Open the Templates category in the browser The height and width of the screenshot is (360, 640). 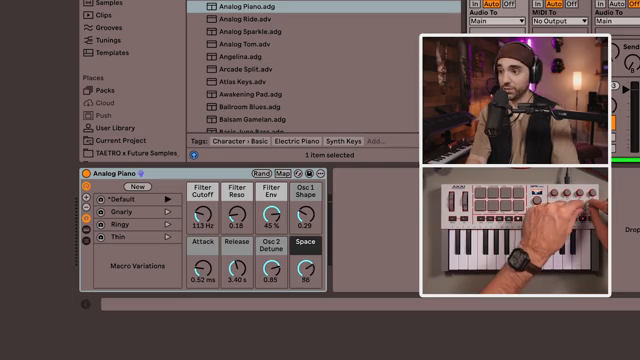(112, 53)
